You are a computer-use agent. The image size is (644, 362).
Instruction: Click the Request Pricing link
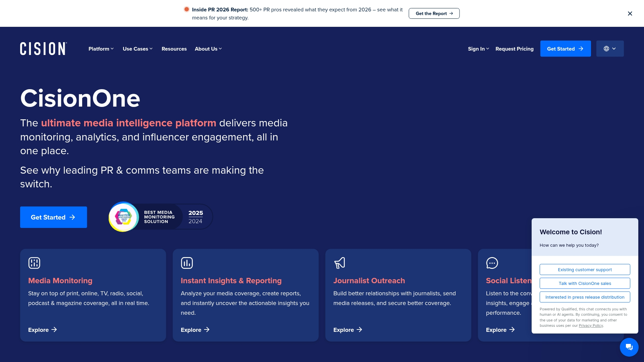pos(514,49)
